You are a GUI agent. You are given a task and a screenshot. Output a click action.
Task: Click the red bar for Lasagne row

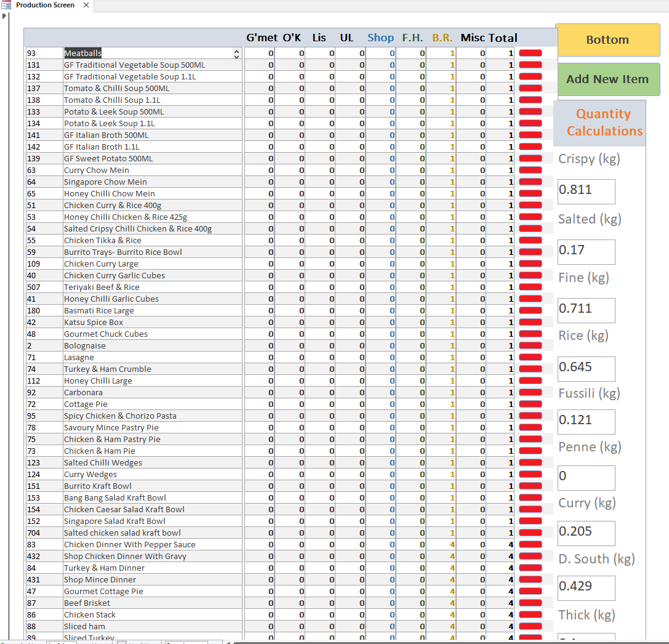(531, 358)
